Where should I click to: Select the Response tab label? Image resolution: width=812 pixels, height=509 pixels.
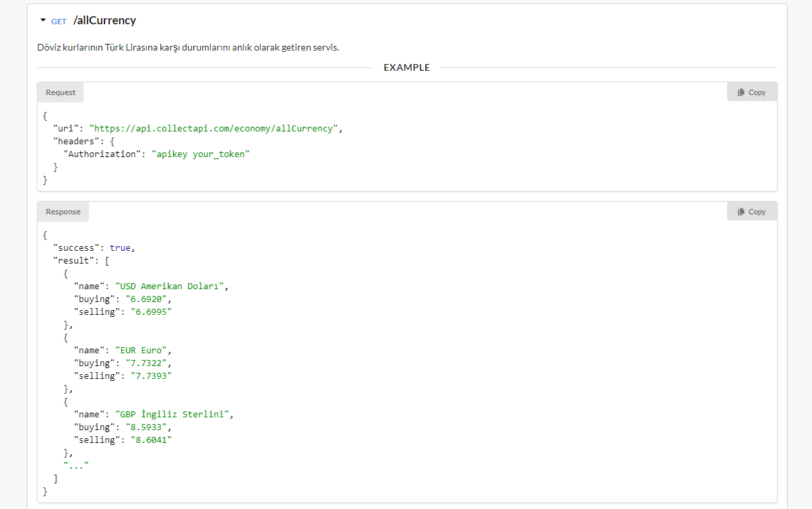(63, 212)
